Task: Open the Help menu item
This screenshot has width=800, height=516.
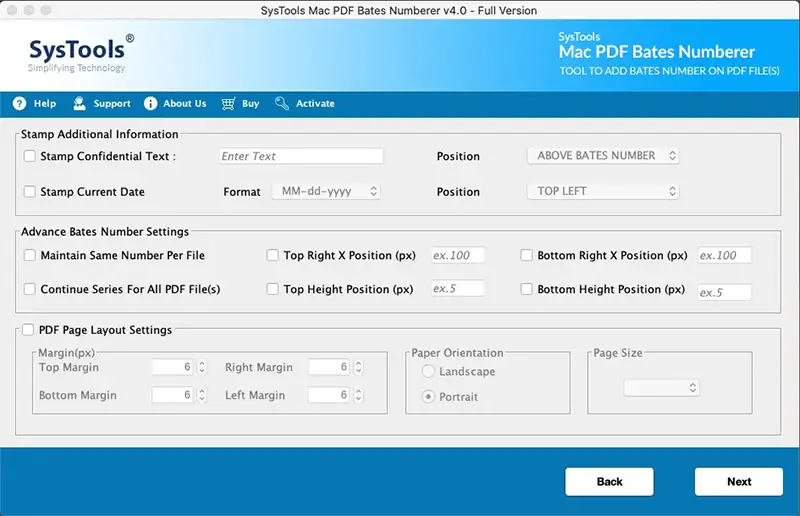Action: (x=34, y=104)
